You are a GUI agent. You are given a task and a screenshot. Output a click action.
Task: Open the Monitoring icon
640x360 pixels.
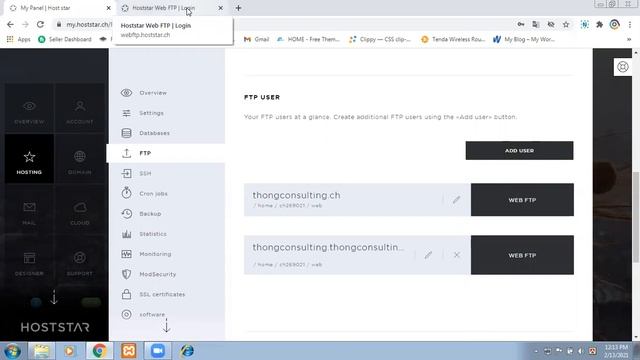coord(127,254)
